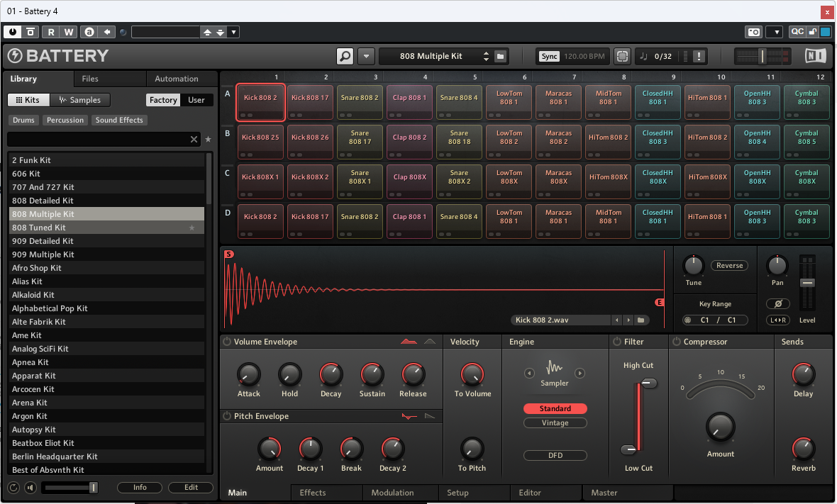Click the favorites star beside search field
The image size is (837, 504).
point(208,139)
